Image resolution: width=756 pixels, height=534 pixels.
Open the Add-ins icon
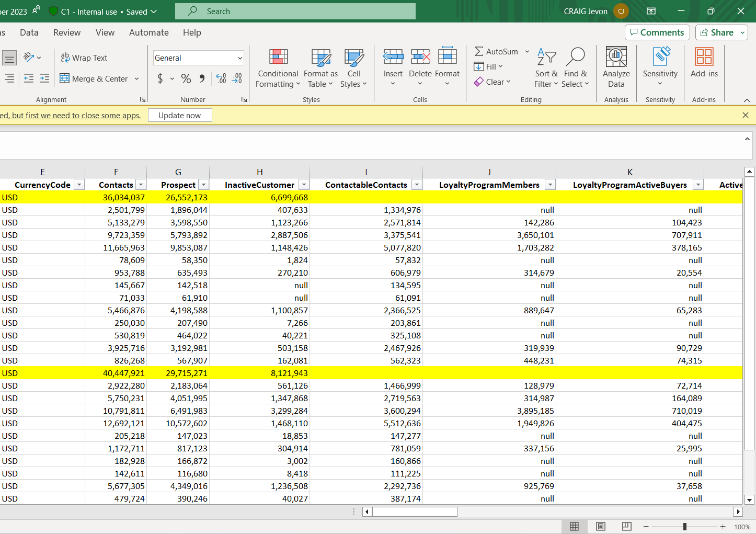[704, 58]
